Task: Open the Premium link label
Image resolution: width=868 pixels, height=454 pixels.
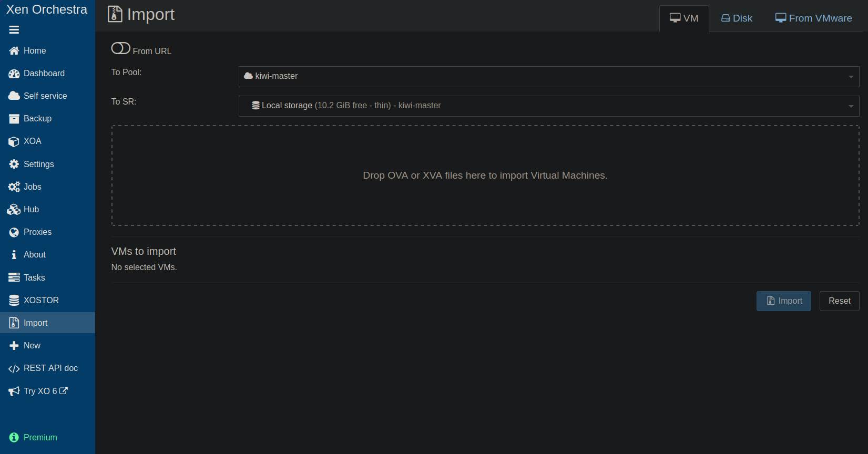Action: 40,437
